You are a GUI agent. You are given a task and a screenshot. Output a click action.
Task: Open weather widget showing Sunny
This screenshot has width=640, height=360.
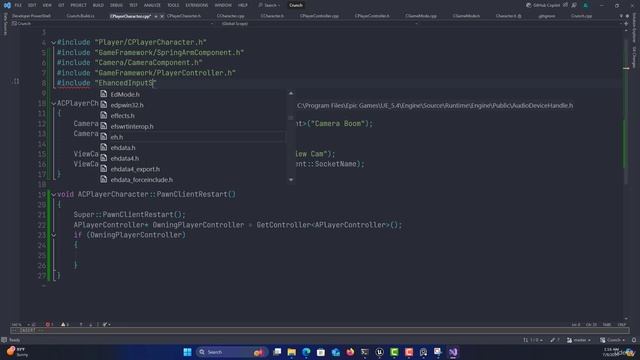[17, 352]
